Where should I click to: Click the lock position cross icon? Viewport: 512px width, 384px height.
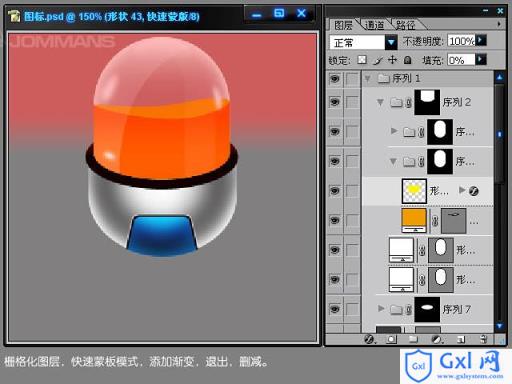click(x=392, y=60)
